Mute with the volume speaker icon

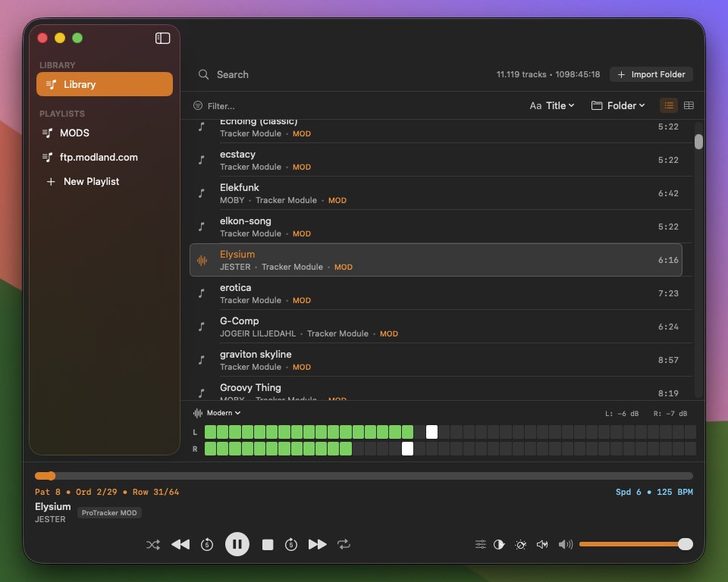click(x=566, y=544)
